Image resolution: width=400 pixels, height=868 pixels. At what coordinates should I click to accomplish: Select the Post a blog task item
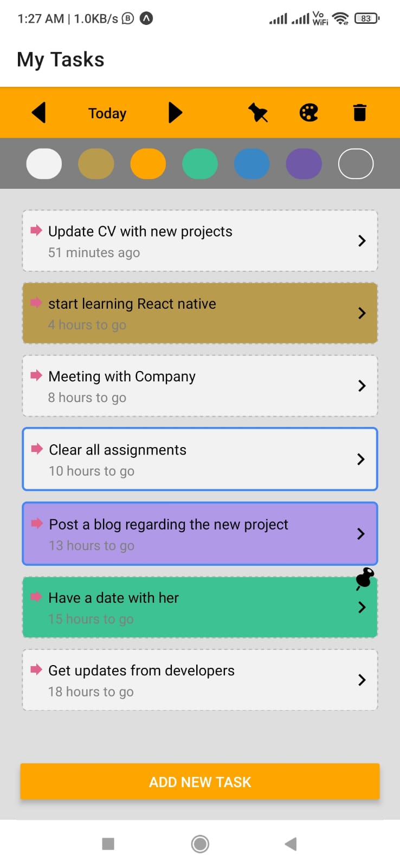(200, 534)
